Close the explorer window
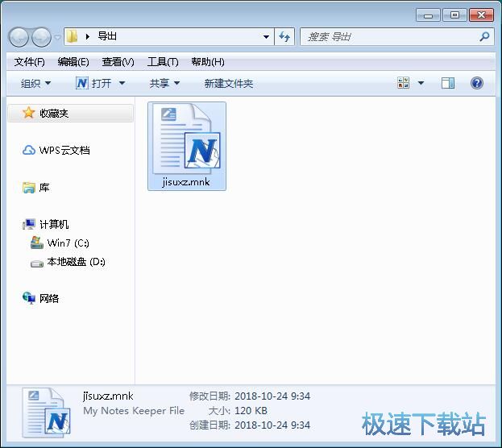 pos(481,15)
